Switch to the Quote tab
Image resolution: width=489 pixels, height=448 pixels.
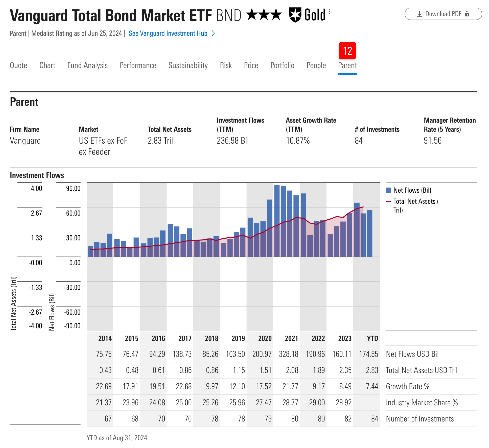coord(19,65)
